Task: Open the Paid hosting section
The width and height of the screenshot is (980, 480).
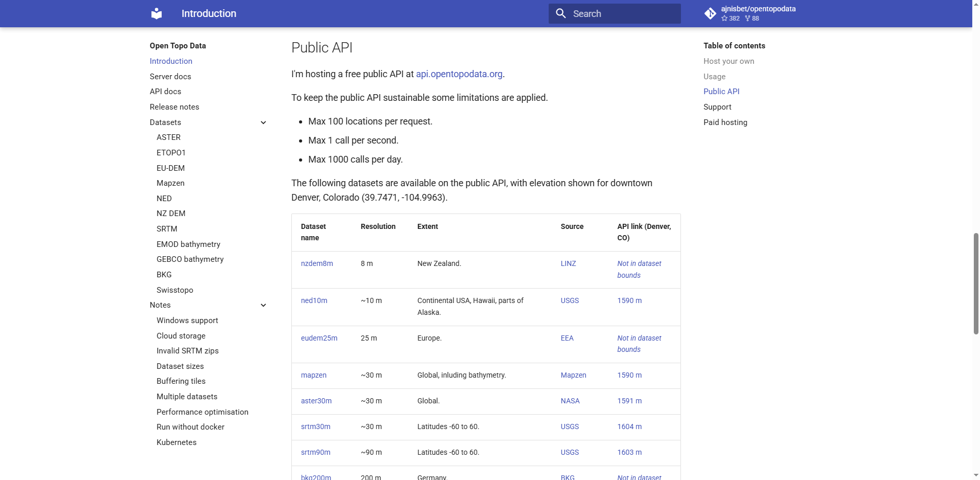Action: pyautogui.click(x=725, y=122)
